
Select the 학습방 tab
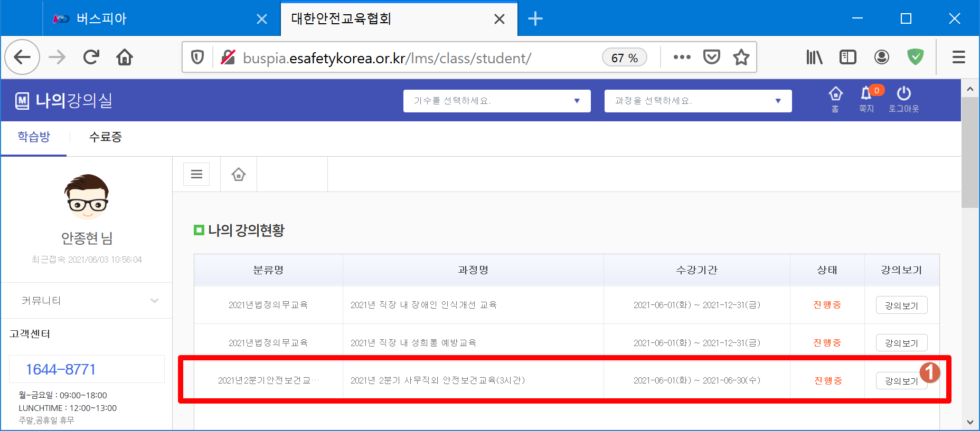pos(34,137)
